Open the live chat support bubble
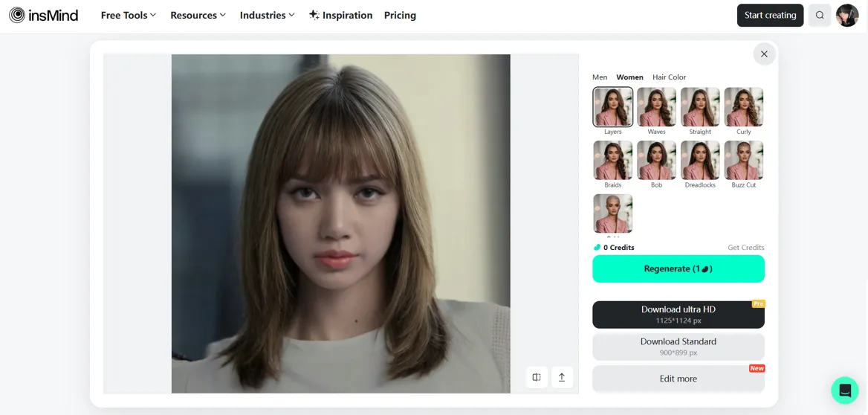This screenshot has width=868, height=415. pyautogui.click(x=845, y=390)
